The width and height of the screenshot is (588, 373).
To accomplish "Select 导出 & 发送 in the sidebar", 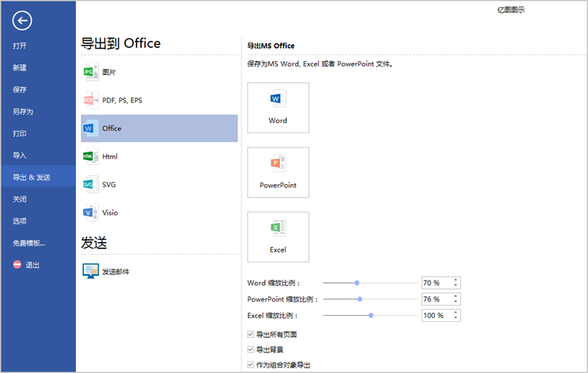I will pos(38,177).
